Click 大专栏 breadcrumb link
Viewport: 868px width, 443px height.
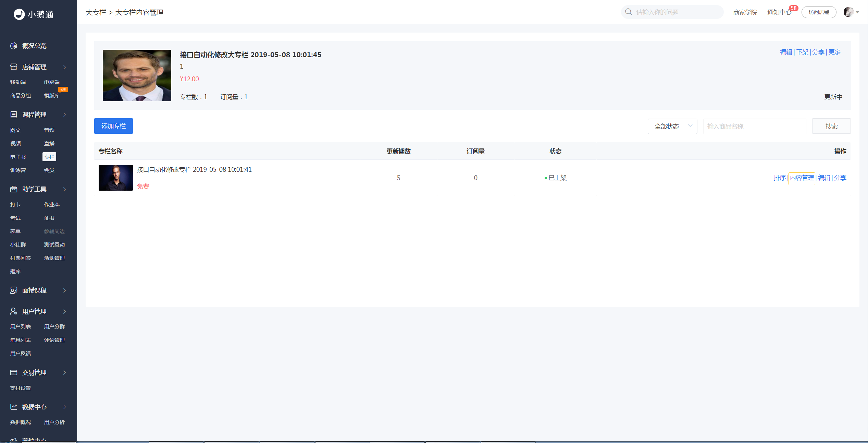pyautogui.click(x=96, y=12)
